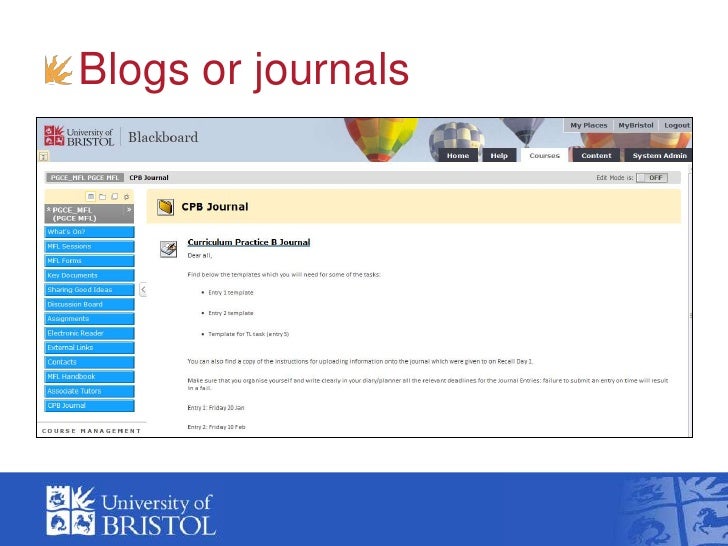Click the CPB Journal yellow folder icon
This screenshot has width=728, height=546.
click(165, 207)
